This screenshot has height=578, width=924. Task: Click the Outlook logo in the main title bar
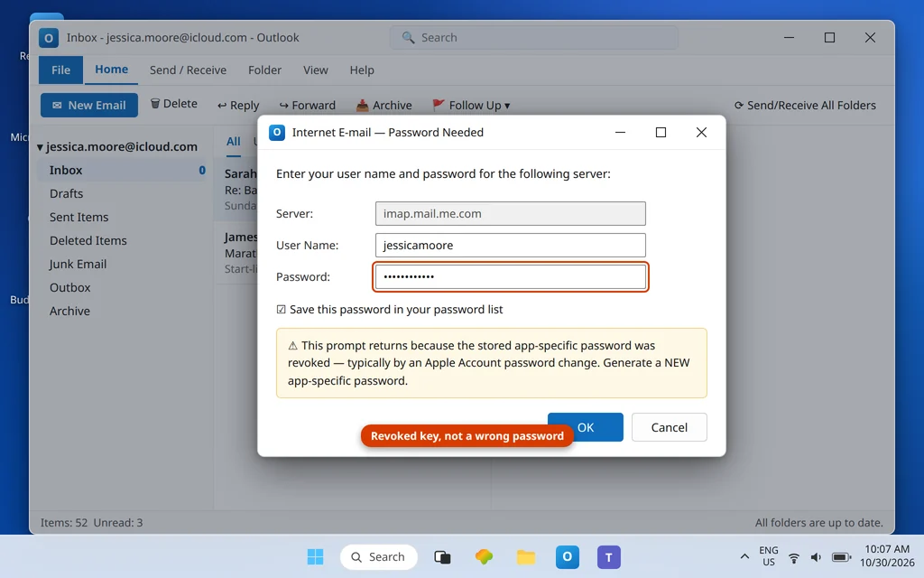[x=49, y=38]
